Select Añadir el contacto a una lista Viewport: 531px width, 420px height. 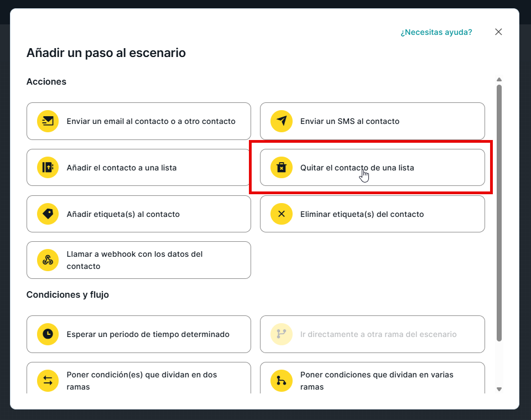coord(122,167)
